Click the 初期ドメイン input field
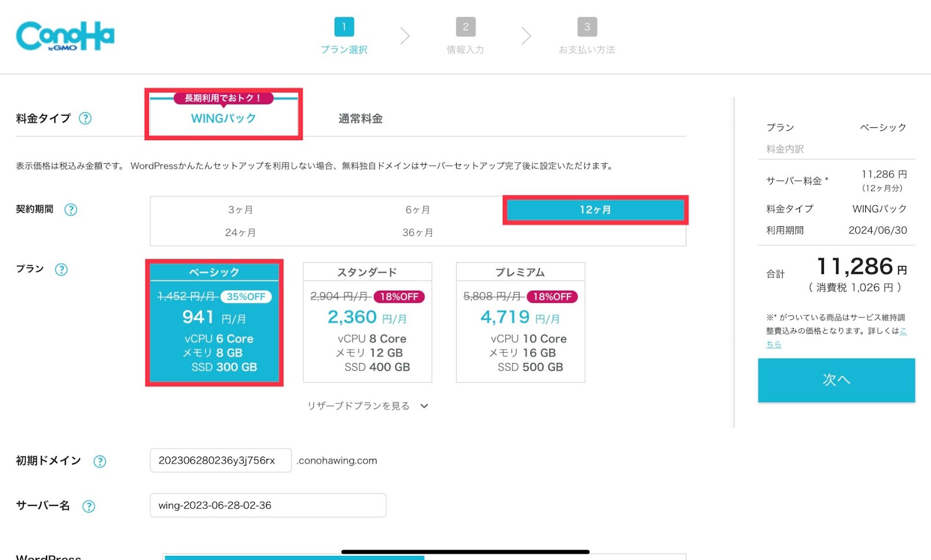The image size is (931, 560). [221, 461]
